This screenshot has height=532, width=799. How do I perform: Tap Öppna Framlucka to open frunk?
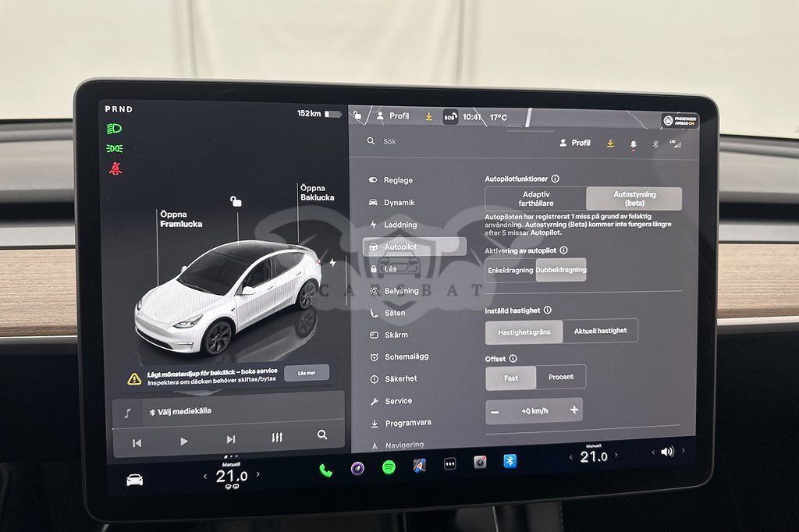[x=181, y=219]
